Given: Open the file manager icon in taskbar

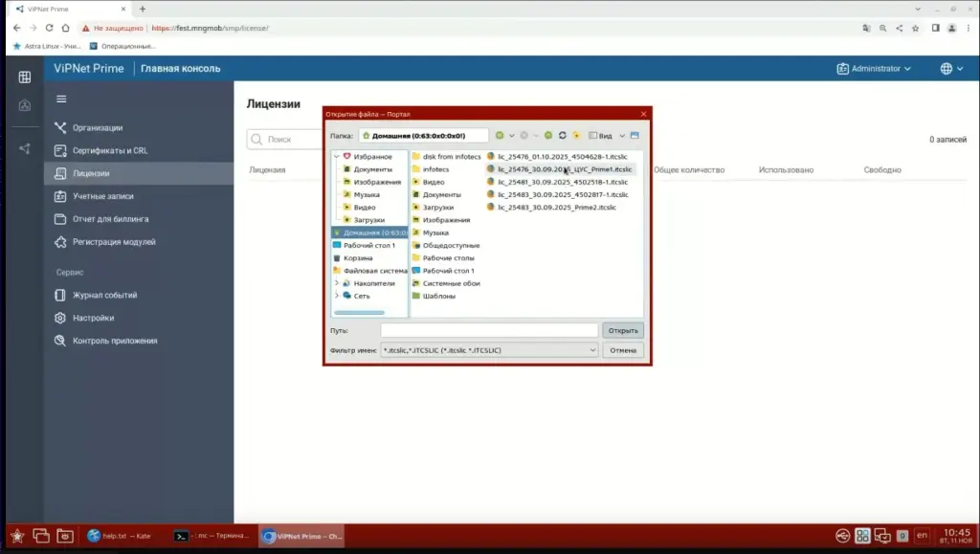Looking at the screenshot, I should coord(65,536).
